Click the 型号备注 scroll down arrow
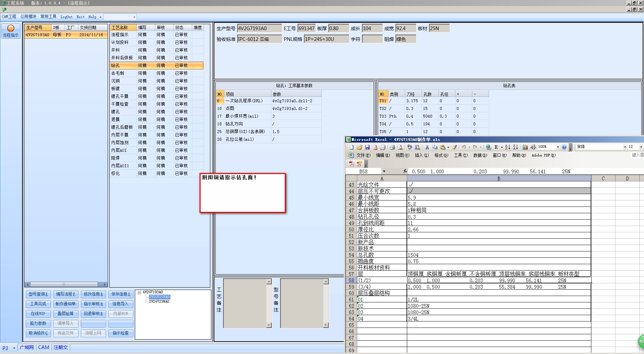644x354 pixels. point(326,325)
